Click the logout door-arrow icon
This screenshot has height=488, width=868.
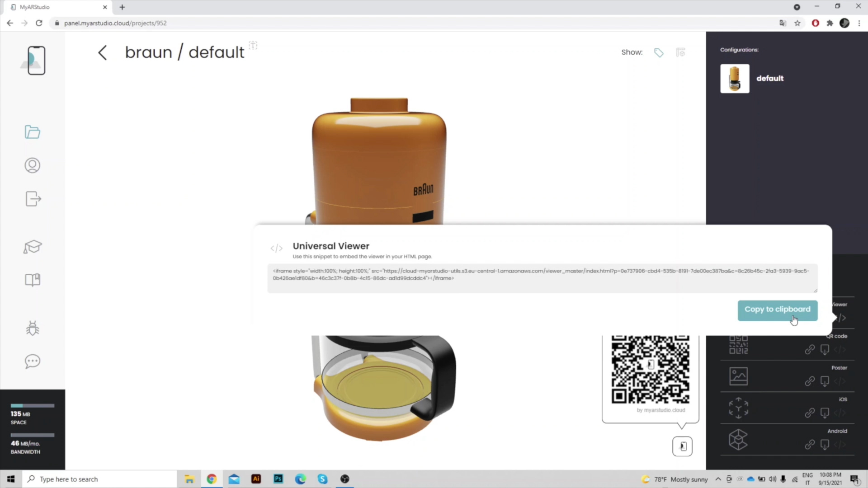tap(33, 199)
